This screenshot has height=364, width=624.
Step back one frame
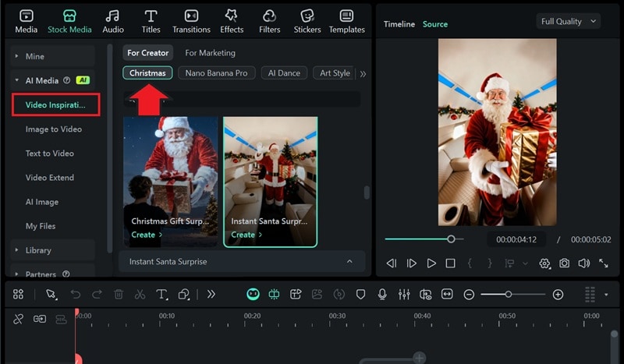point(392,263)
